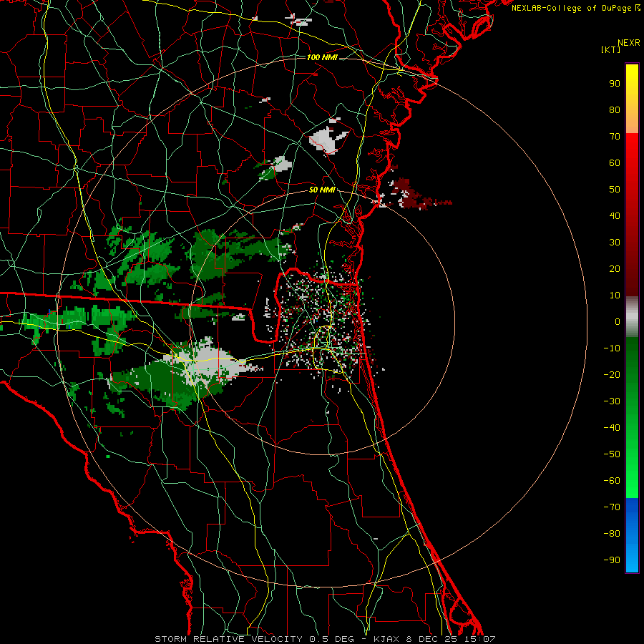Click the 10 value on velocity scale
The image size is (644, 644).
point(615,296)
